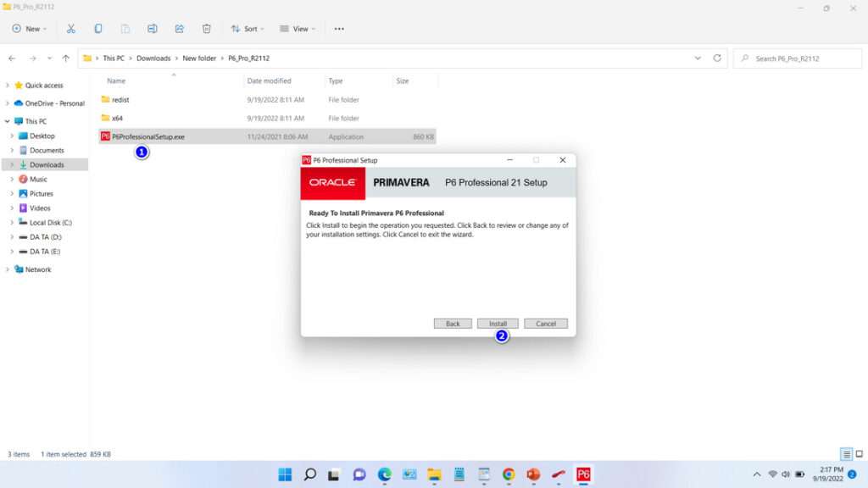
Task: Select Music in the navigation pane
Action: pos(38,180)
